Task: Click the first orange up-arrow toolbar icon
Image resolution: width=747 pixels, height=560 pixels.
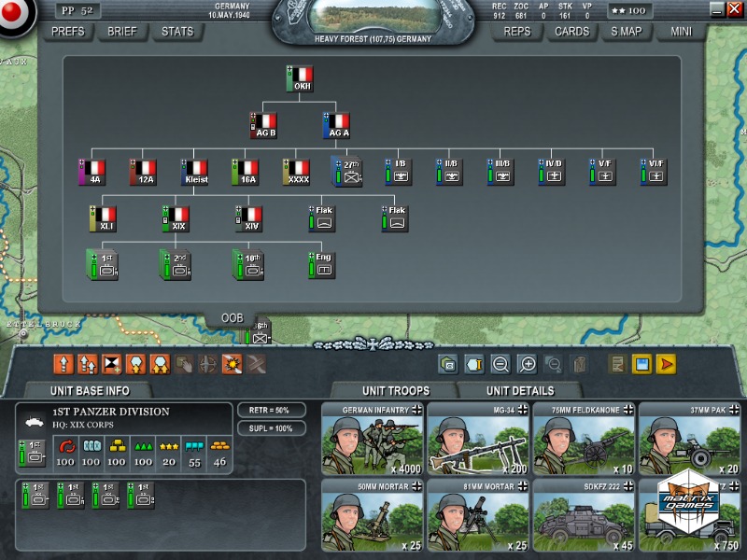Action: pos(64,363)
